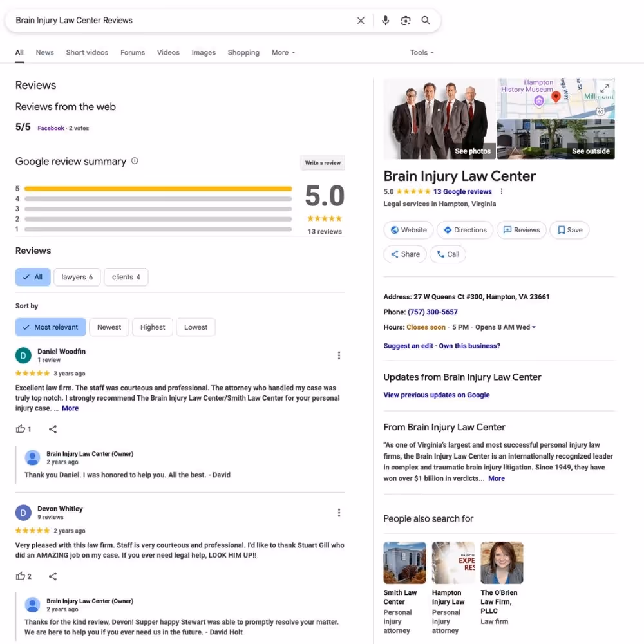This screenshot has height=644, width=644.
Task: Switch to the Forums tab
Action: [x=133, y=53]
